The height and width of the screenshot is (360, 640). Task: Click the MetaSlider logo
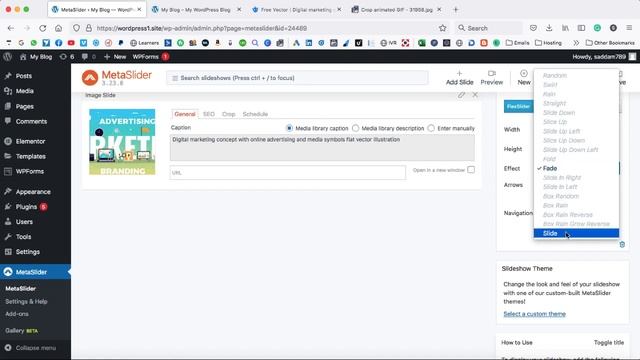[117, 78]
